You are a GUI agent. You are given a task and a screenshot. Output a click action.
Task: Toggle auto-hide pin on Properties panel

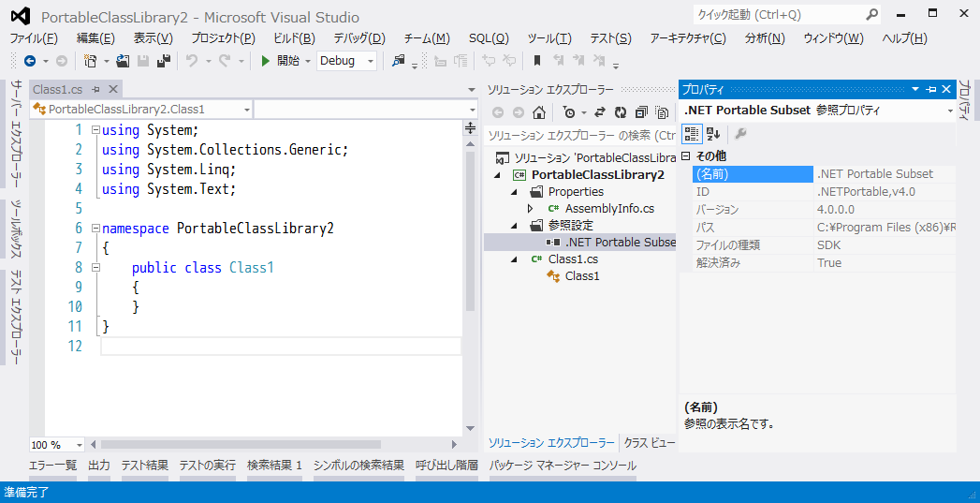(x=931, y=90)
